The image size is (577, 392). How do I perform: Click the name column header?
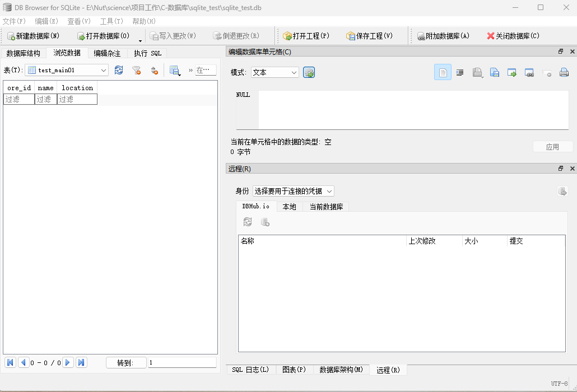click(45, 88)
